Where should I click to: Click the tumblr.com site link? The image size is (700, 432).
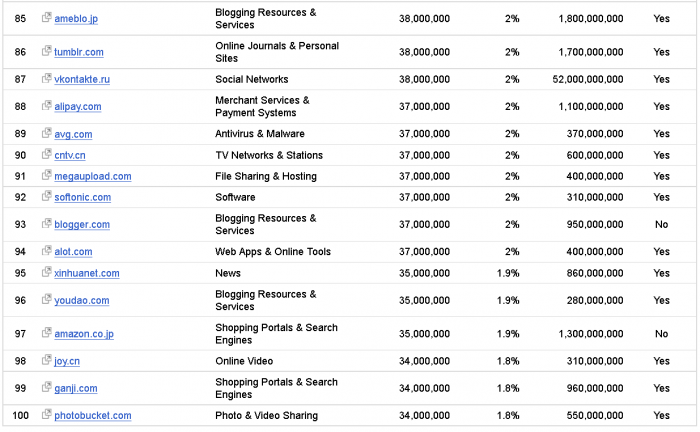tap(79, 52)
